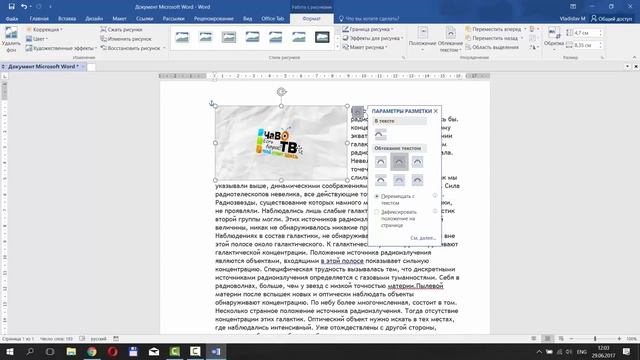This screenshot has width=640, height=360.
Task: Choose the Tight text wrapping icon
Action: point(399,162)
